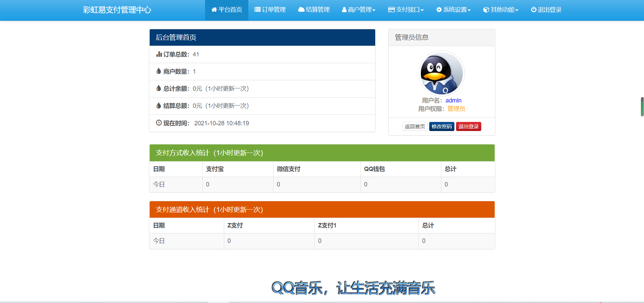Click the user icon beside 商户管理

[344, 10]
